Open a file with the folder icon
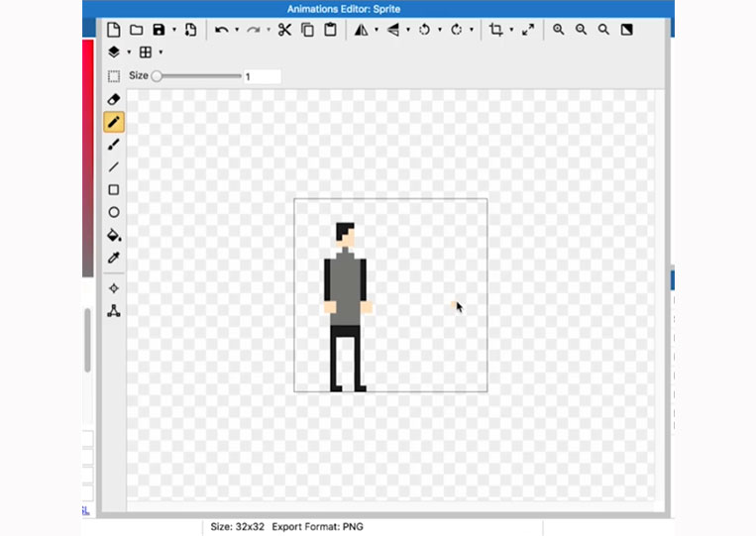The image size is (756, 536). coord(137,30)
